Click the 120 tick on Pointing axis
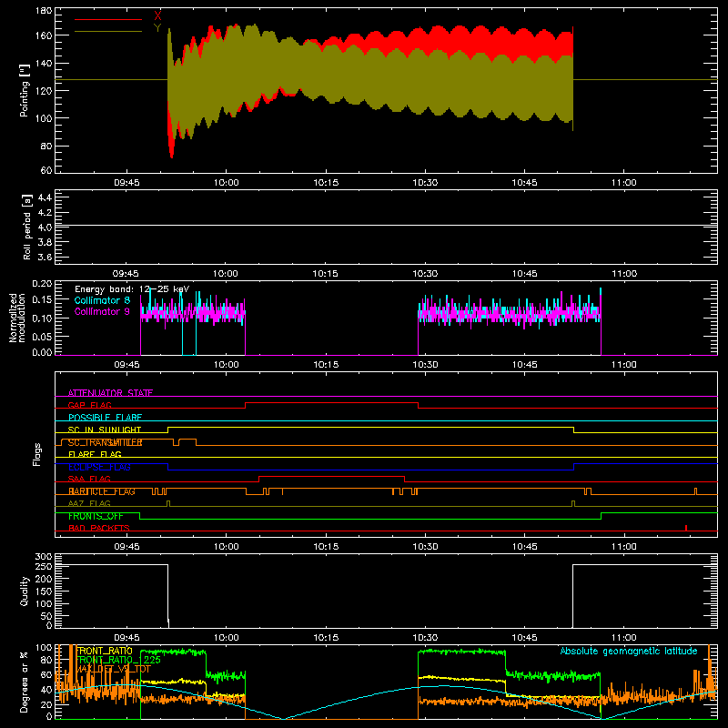The image size is (728, 728). coord(44,90)
